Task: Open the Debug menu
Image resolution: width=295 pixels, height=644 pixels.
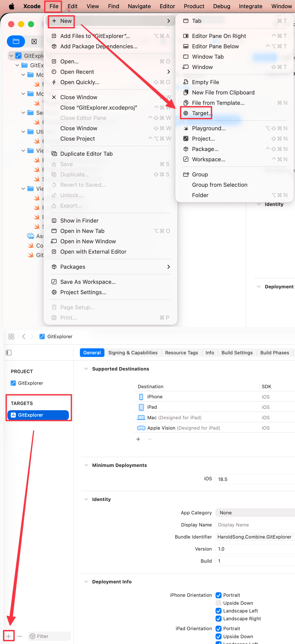Action: tap(222, 6)
